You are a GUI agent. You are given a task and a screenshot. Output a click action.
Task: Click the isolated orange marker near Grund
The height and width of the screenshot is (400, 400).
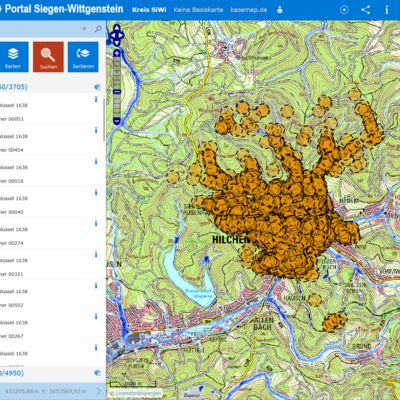pyautogui.click(x=334, y=322)
